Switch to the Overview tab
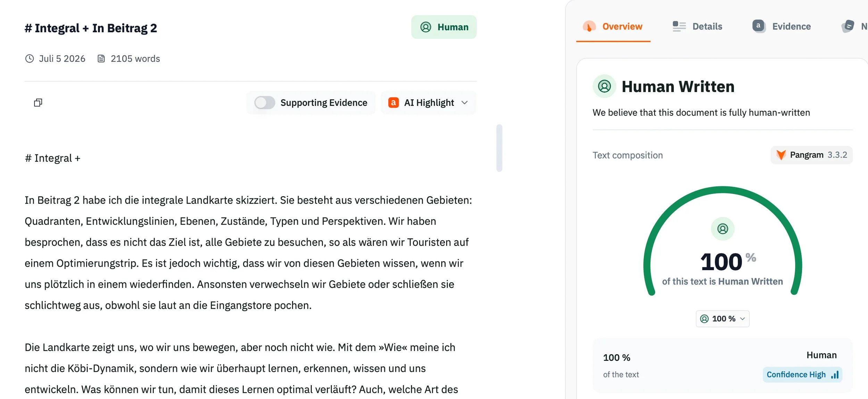Screen dimensions: 868x399 click(613, 27)
